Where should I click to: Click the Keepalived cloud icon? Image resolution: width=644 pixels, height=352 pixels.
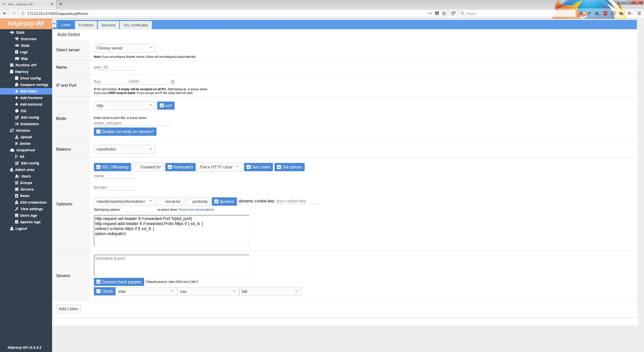tap(12, 150)
